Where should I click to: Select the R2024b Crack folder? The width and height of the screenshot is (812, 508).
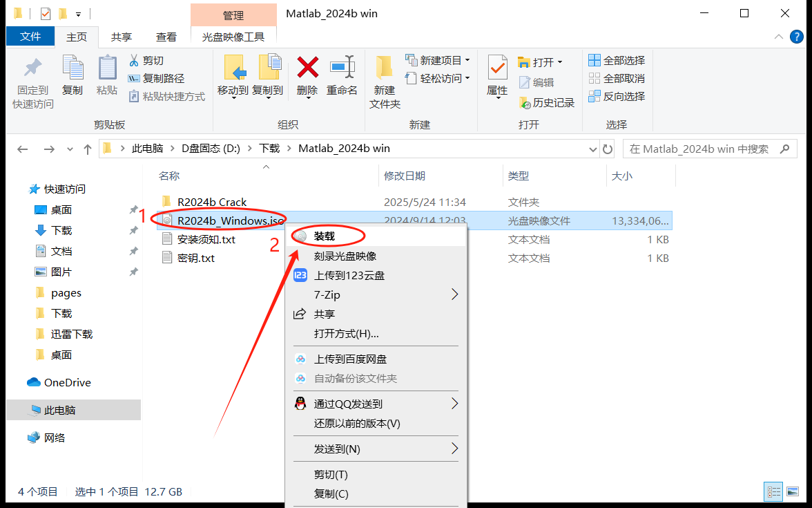[212, 202]
